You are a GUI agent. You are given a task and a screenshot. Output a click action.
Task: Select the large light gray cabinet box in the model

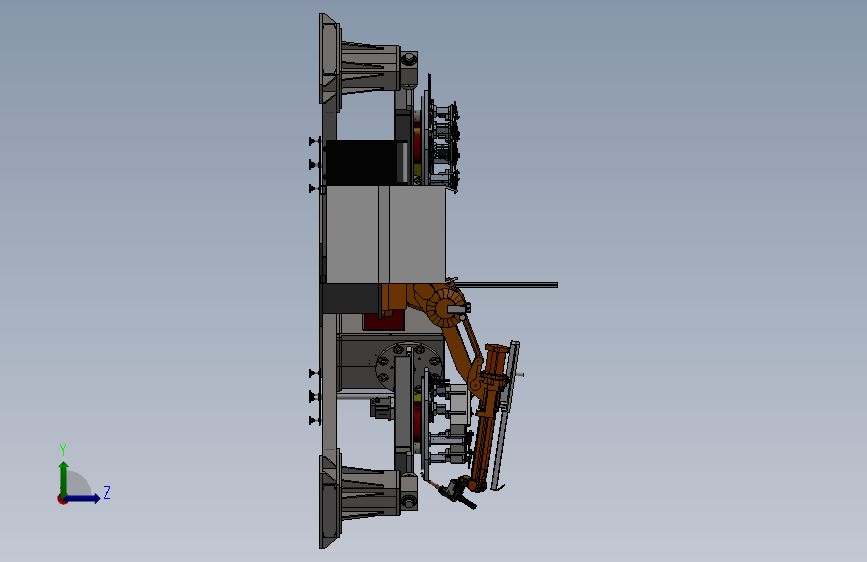(x=385, y=235)
